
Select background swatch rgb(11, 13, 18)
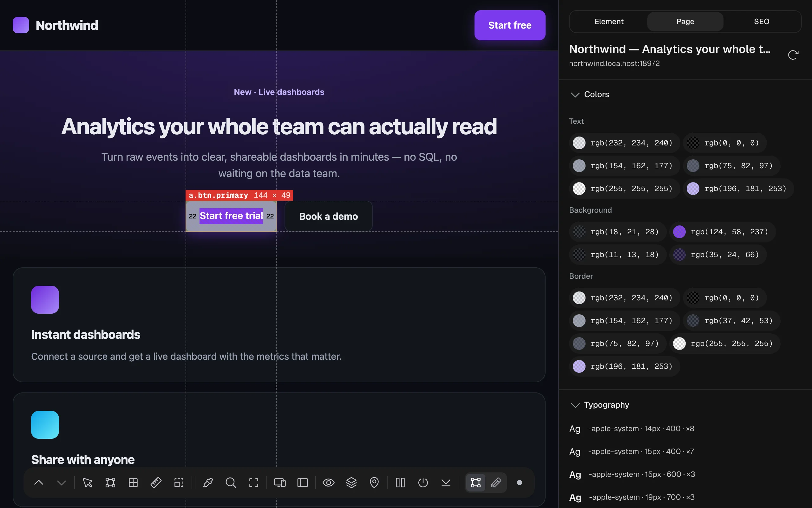pos(617,255)
